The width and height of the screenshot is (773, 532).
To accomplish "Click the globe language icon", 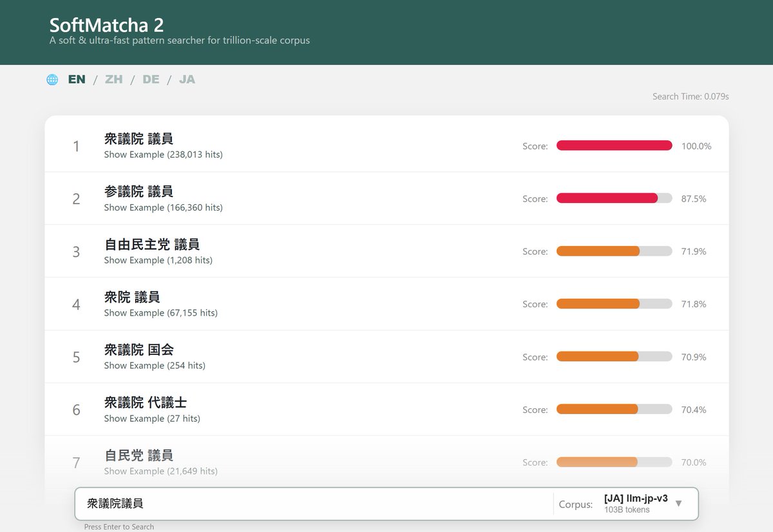I will click(x=52, y=80).
